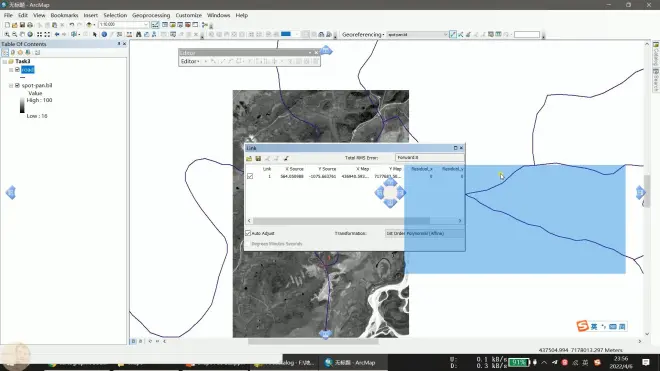Open the Find binoculars tool
The width and height of the screenshot is (660, 371).
point(138,35)
